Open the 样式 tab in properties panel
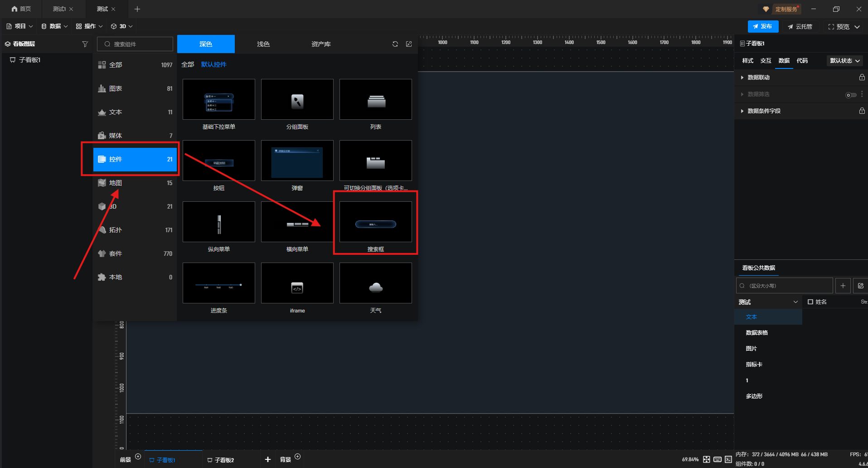Screen dimensions: 868x468 click(747, 61)
